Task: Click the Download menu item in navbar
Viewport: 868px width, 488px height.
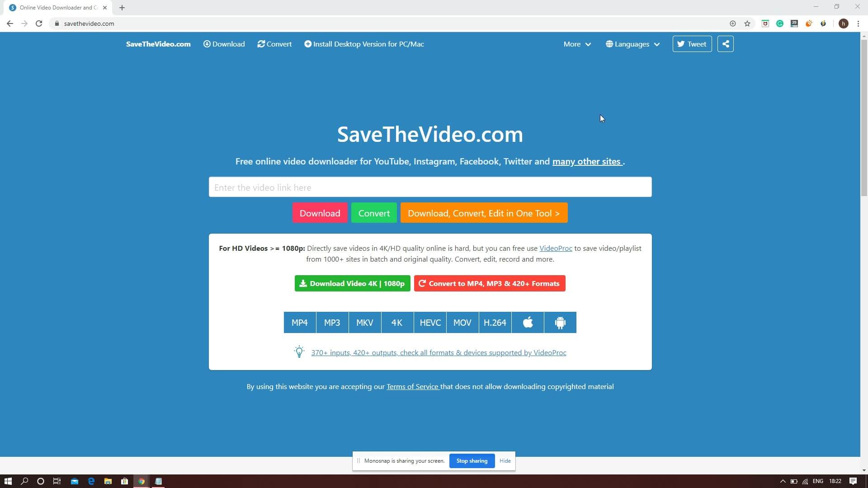Action: click(x=224, y=44)
